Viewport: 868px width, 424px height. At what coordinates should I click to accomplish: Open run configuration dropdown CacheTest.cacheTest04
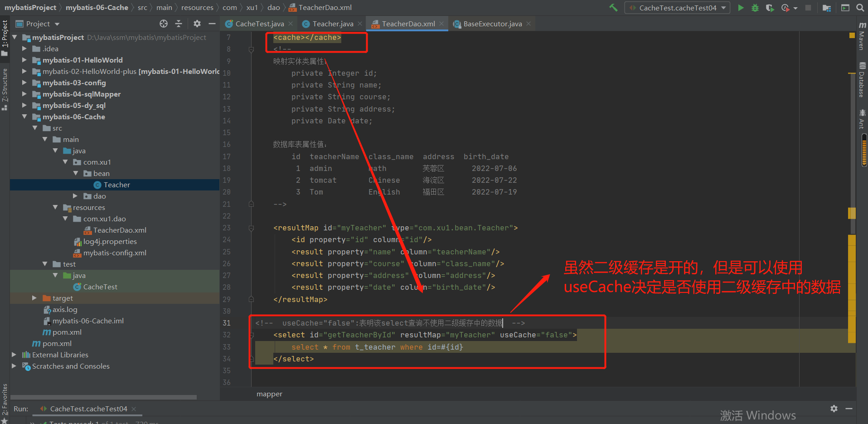click(677, 8)
